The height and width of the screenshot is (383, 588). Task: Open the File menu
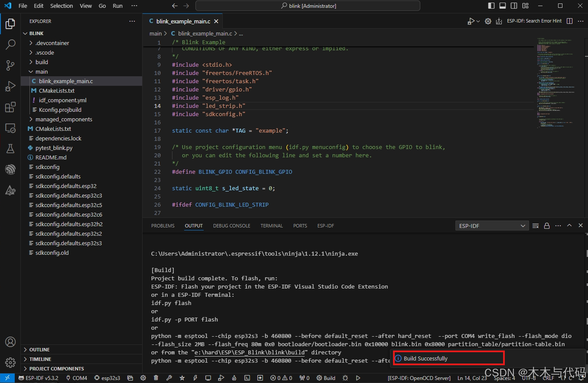[x=23, y=6]
